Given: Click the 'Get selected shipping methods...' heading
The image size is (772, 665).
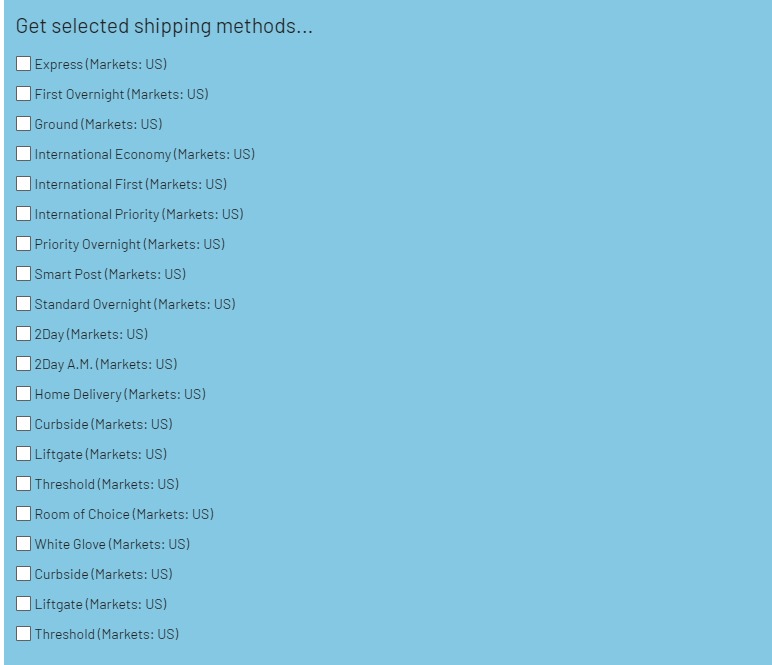Looking at the screenshot, I should [164, 26].
